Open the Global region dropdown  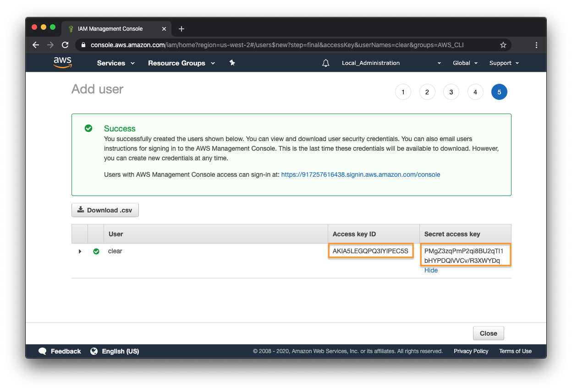(465, 63)
